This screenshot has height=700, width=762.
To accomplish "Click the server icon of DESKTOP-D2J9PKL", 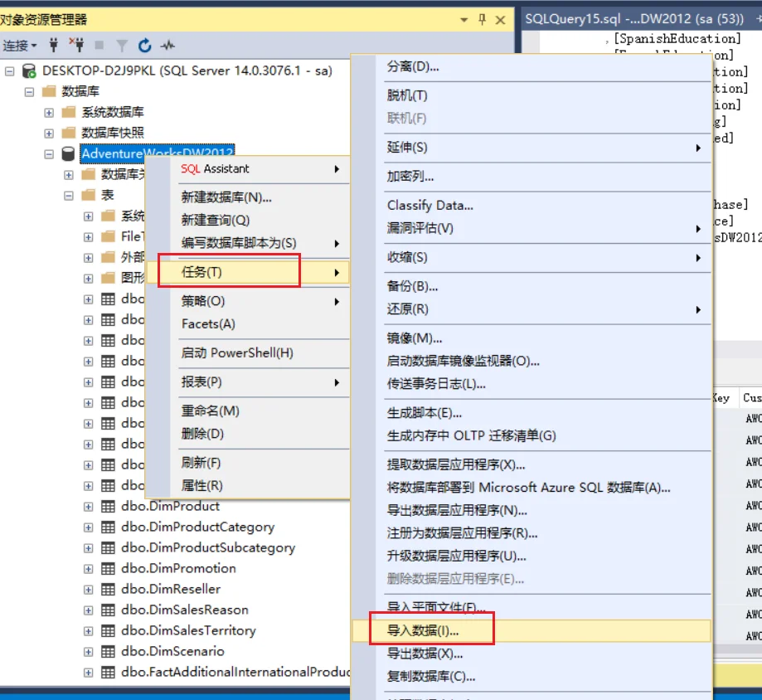I will point(29,71).
